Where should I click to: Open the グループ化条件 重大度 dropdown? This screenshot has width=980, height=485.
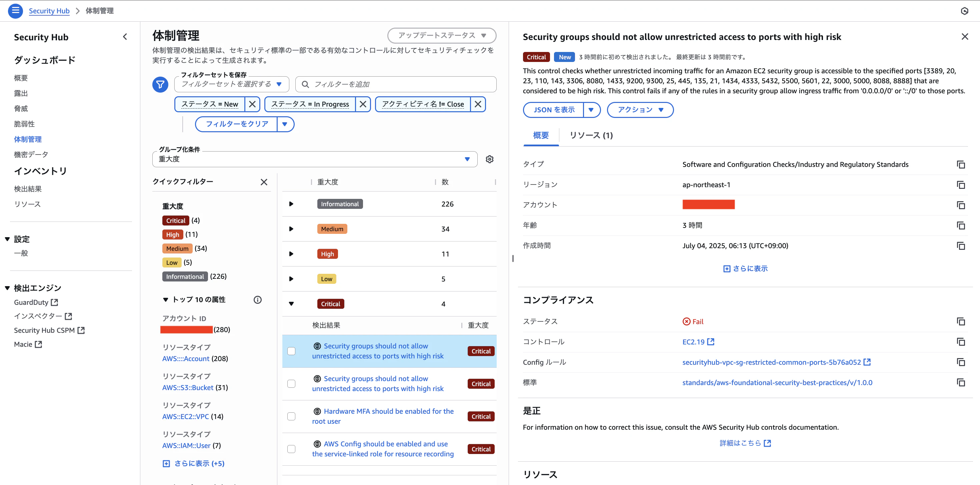click(315, 159)
